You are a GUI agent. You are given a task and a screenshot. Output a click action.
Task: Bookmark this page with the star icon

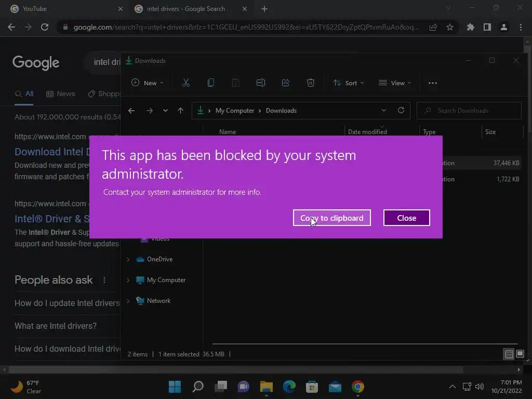(450, 27)
